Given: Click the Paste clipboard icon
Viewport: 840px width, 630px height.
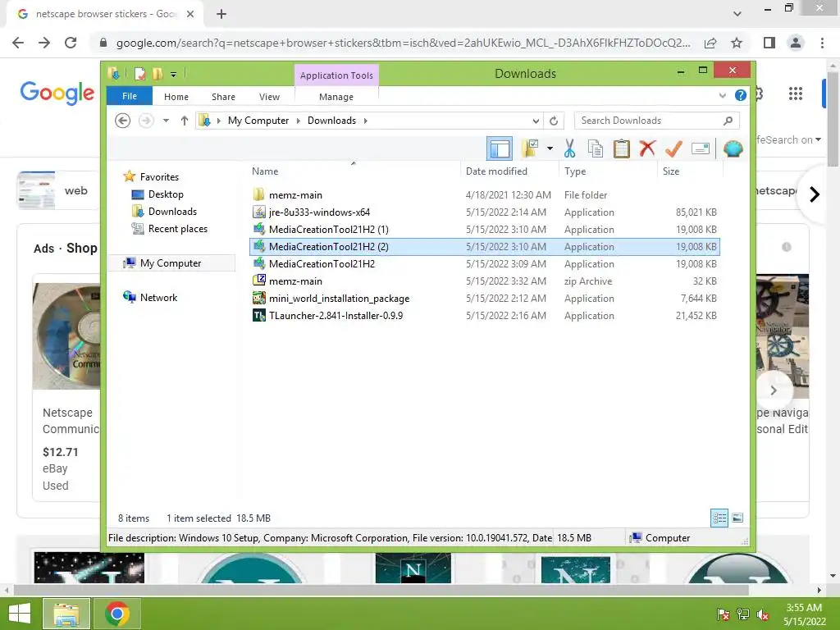Looking at the screenshot, I should (x=622, y=148).
